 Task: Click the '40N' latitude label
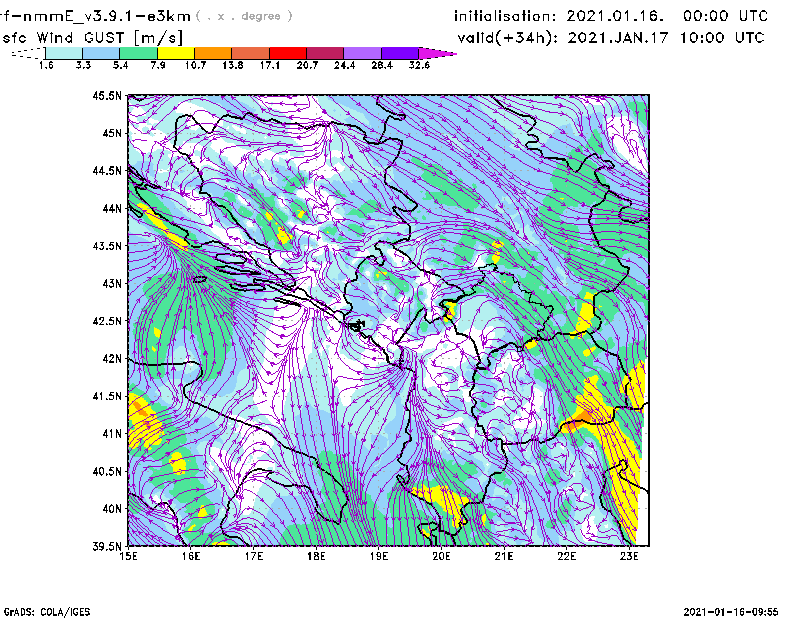tap(112, 509)
